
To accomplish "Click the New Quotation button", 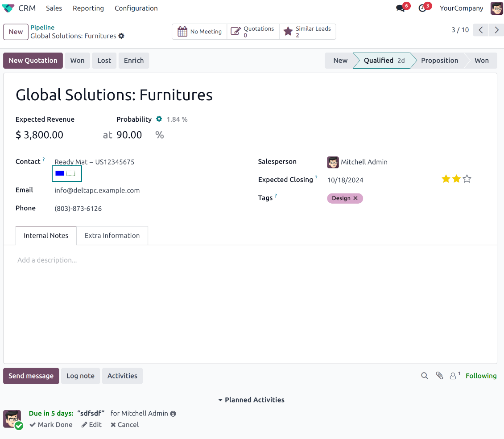I will click(x=33, y=61).
